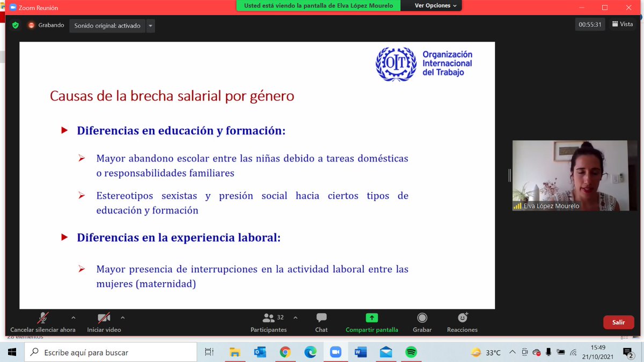
Task: Click the heading 'Diferencias en la experiencia laboral:'
Action: click(179, 237)
